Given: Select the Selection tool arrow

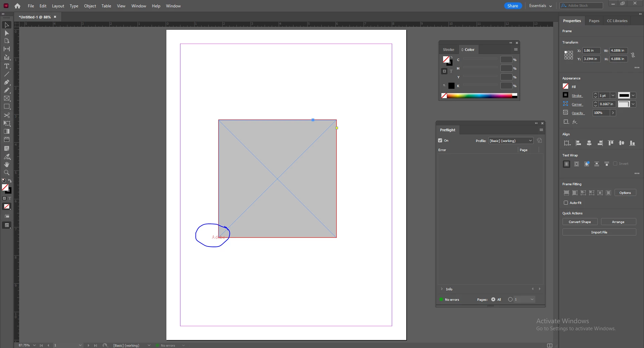Looking at the screenshot, I should [7, 25].
